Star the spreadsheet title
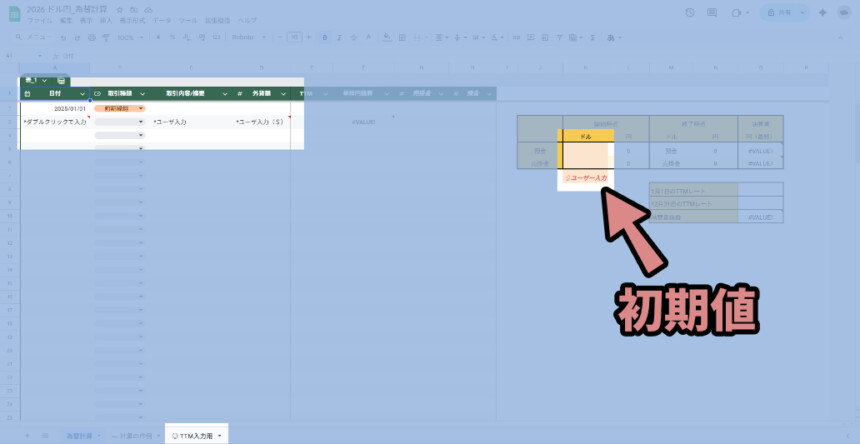This screenshot has height=444, width=860. click(120, 9)
